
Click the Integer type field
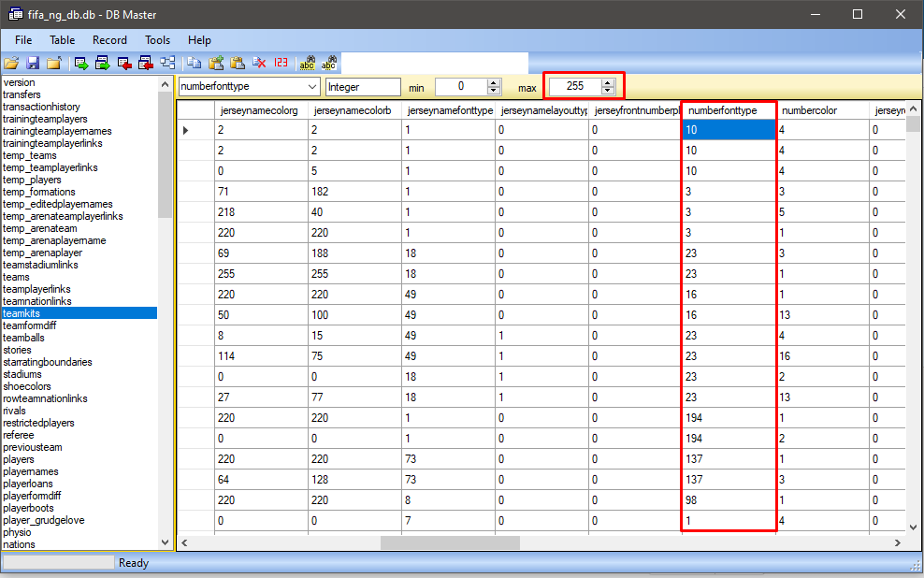coord(363,87)
